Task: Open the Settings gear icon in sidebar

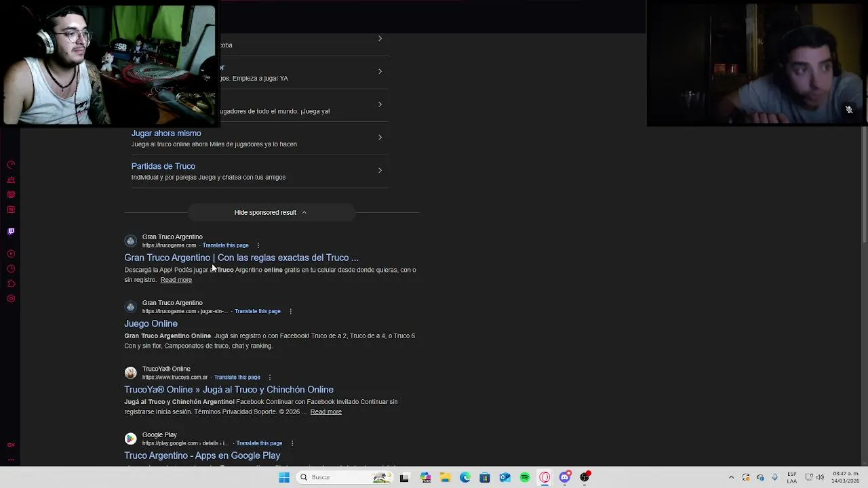Action: 11,299
